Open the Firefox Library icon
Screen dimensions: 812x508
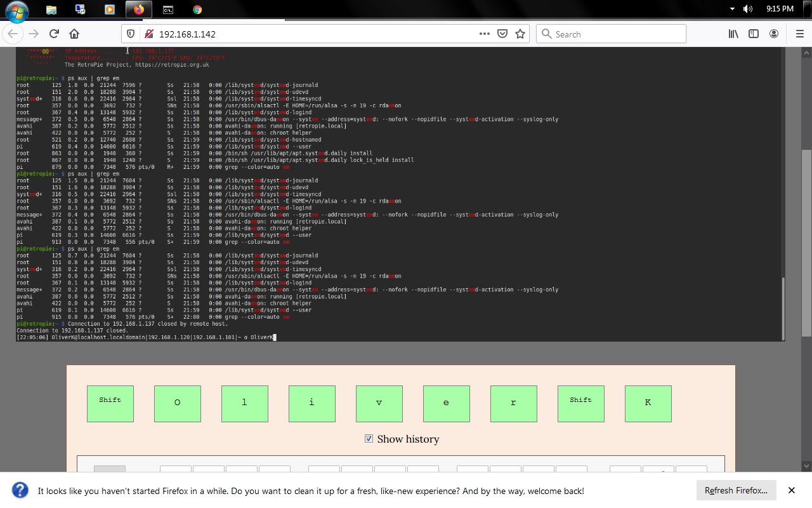tap(733, 34)
